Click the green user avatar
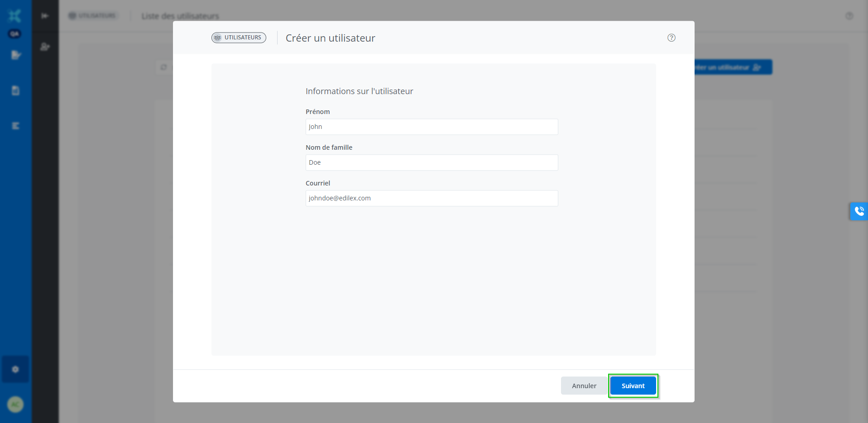Screen dimensions: 868x423 click(15, 404)
